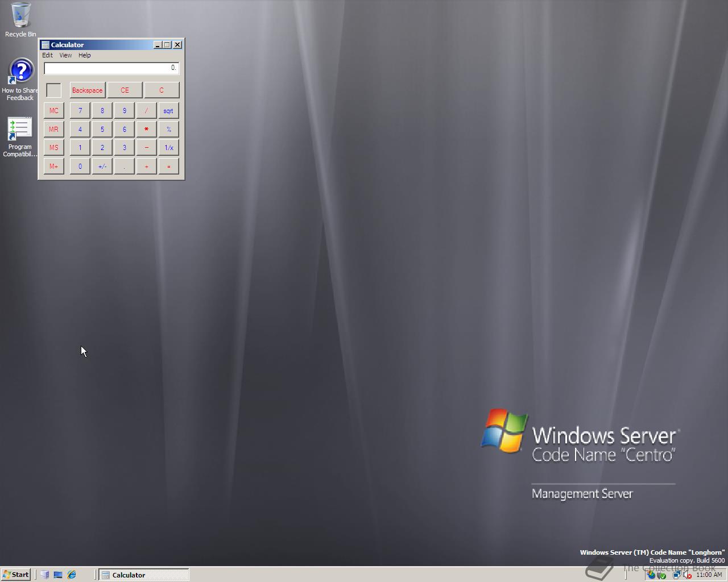
Task: Click Show Desktop quick launch icon
Action: pyautogui.click(x=58, y=575)
